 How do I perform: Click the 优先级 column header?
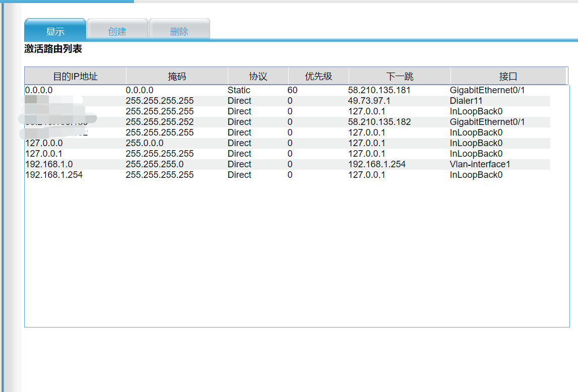point(318,76)
